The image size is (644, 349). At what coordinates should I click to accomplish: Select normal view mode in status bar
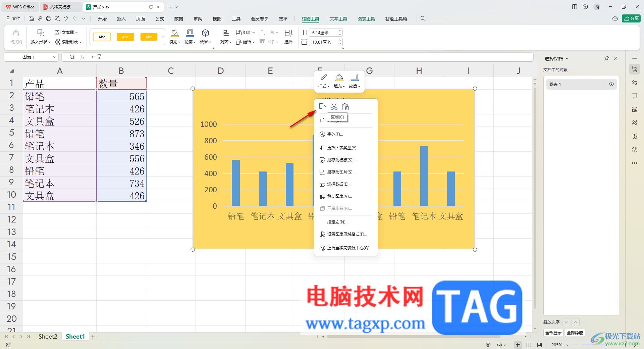click(x=518, y=345)
